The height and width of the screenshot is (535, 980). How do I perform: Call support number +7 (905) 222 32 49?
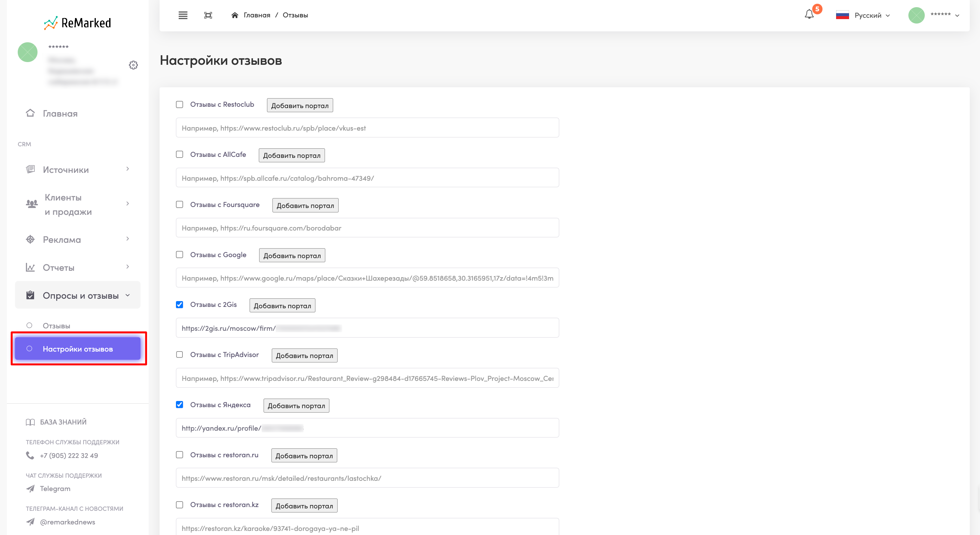coord(69,456)
